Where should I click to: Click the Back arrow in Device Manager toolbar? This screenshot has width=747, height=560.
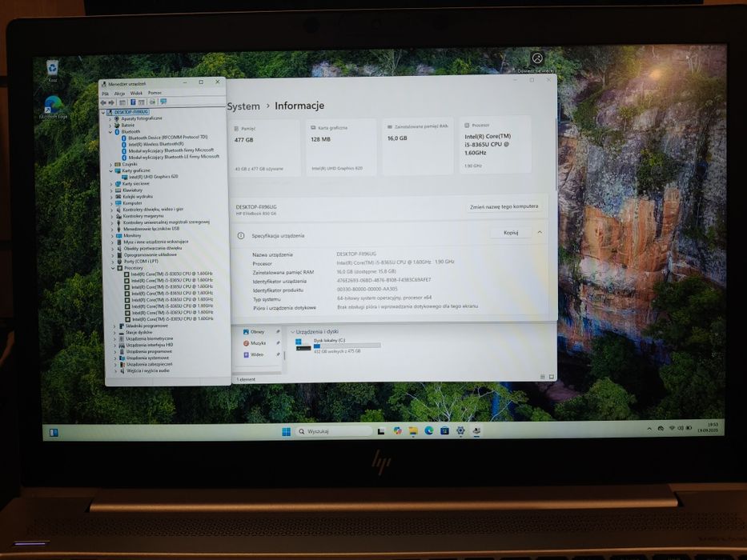(x=103, y=102)
